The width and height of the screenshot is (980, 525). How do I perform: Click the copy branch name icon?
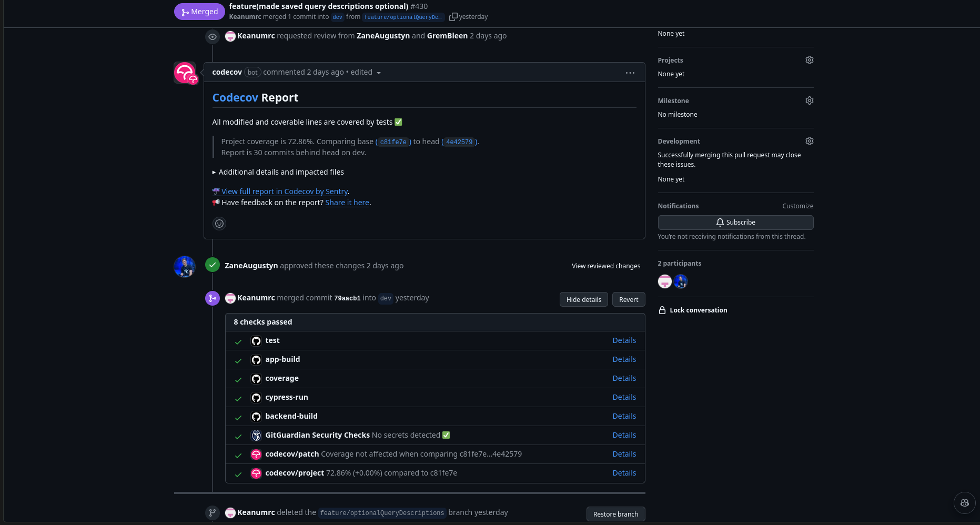pos(453,17)
